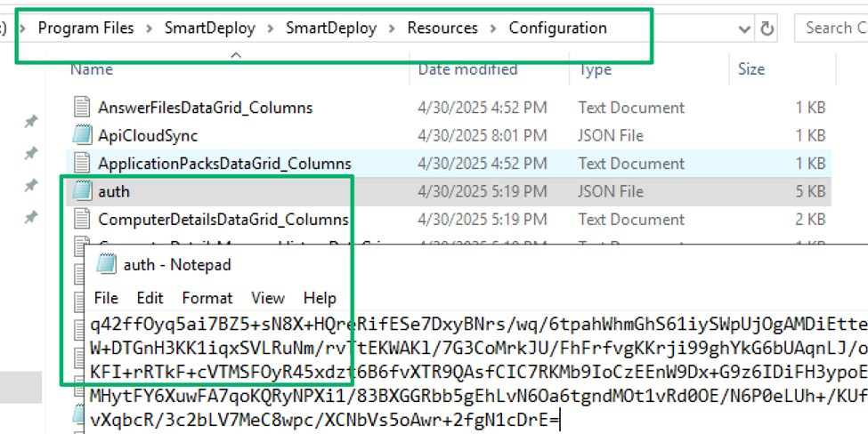
Task: Expand chevron between the two SmartDeploy breadcrumbs
Action: [x=271, y=28]
